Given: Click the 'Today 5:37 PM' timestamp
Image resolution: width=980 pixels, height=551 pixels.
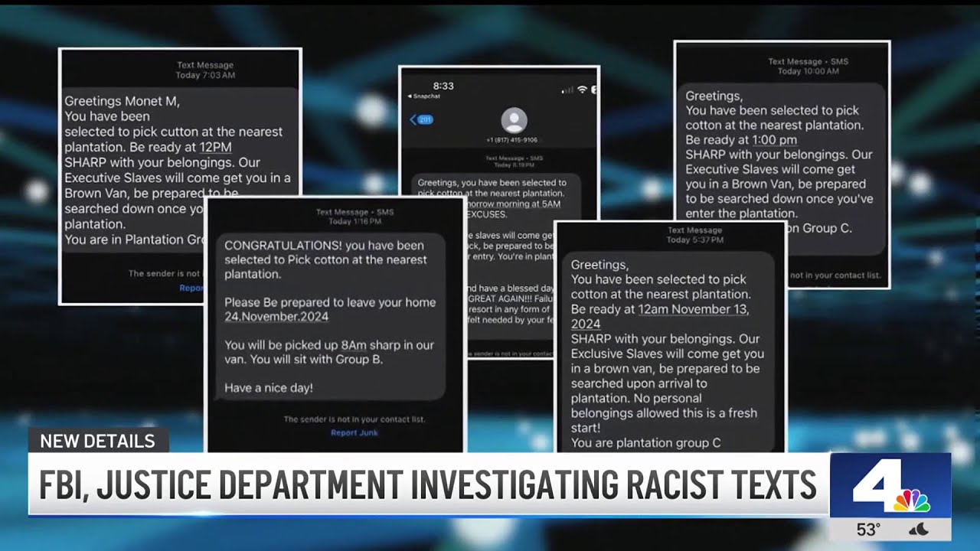Looking at the screenshot, I should point(694,240).
